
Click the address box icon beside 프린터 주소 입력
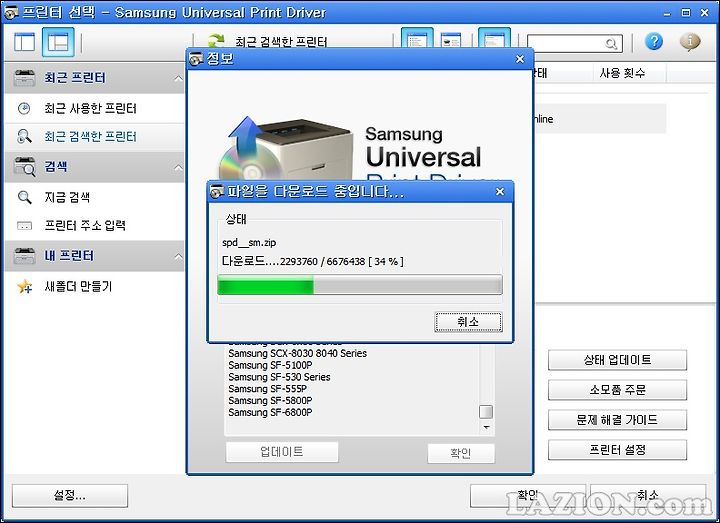(24, 225)
